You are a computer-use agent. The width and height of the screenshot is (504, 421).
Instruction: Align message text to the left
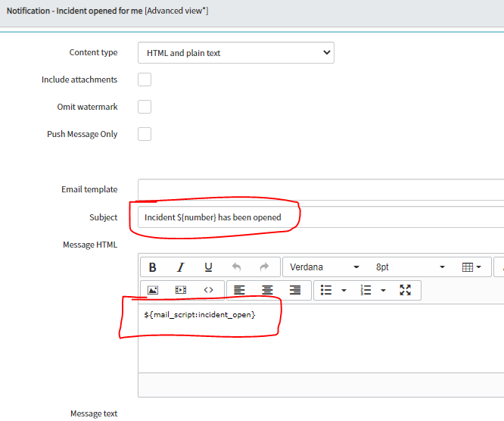[x=239, y=290]
